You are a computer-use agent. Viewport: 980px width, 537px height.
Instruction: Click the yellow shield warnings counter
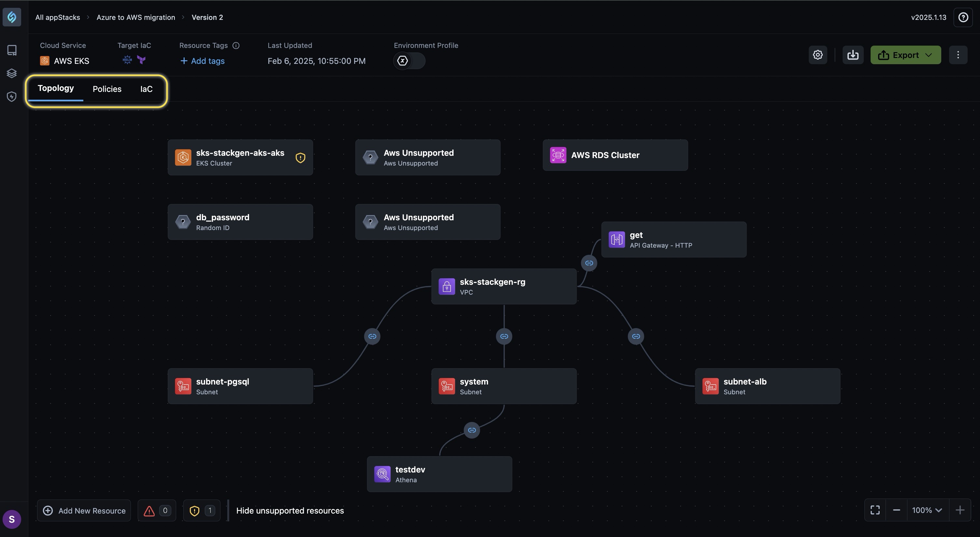(x=202, y=510)
